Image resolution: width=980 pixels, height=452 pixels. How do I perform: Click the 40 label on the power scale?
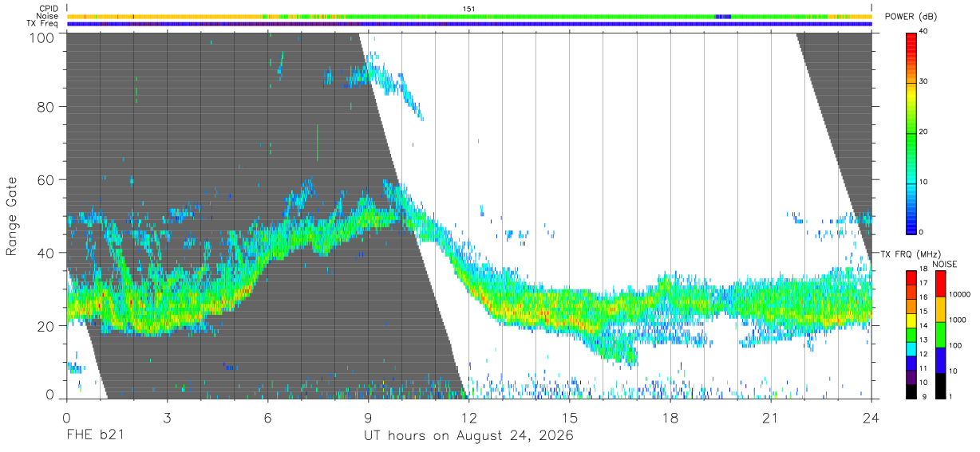923,31
